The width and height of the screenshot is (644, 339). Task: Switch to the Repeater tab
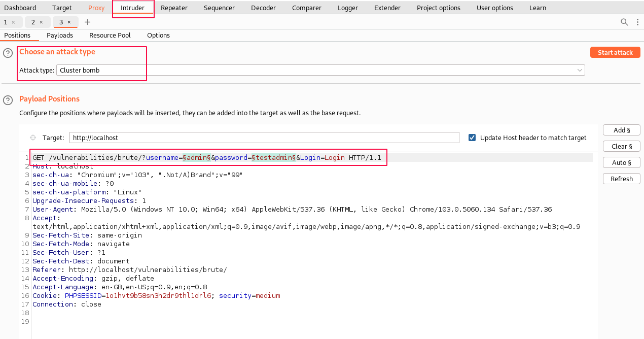174,8
